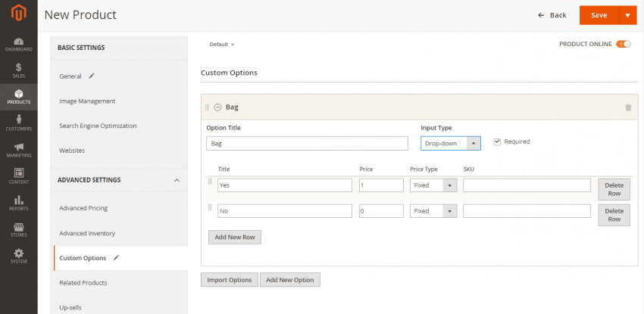The height and width of the screenshot is (314, 644).
Task: Open the Input Type Drop-down select
Action: [x=451, y=144]
